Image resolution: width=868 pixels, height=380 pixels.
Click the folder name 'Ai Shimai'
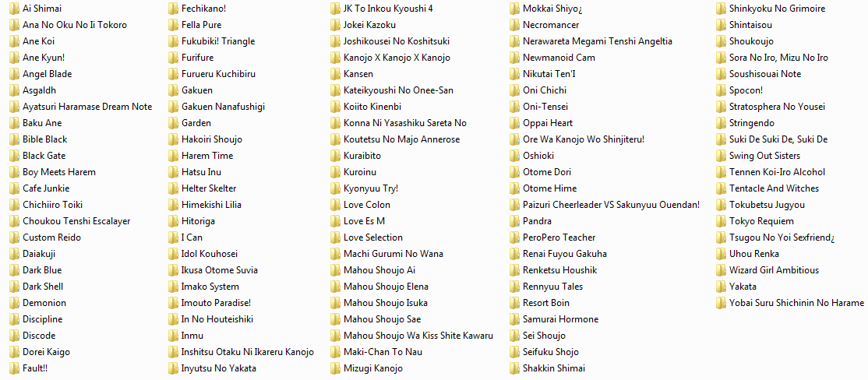42,9
